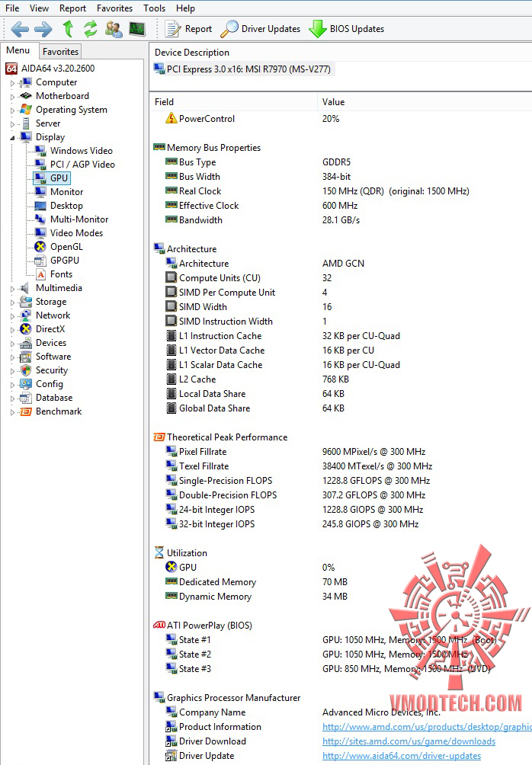532x765 pixels.
Task: Open the users manage icon in toolbar
Action: 114,29
